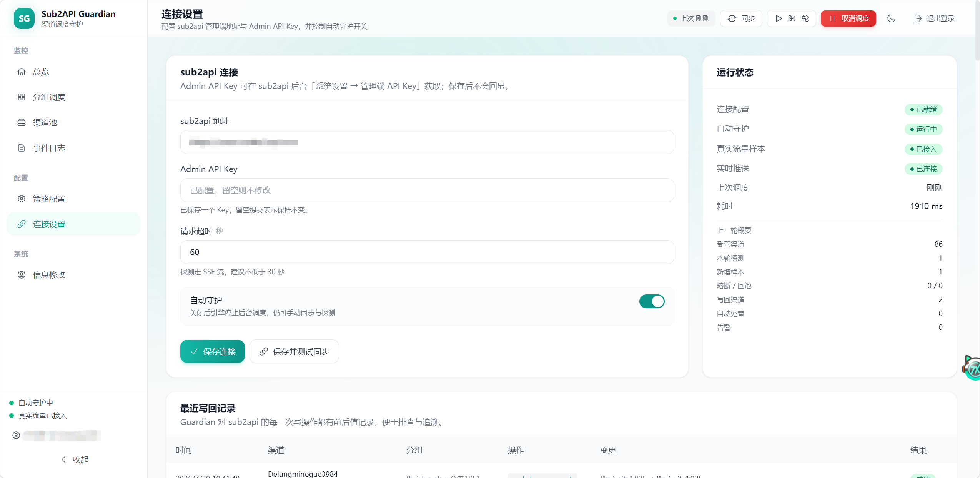Select 连接设置 in sidebar
The width and height of the screenshot is (980, 478).
(x=73, y=224)
